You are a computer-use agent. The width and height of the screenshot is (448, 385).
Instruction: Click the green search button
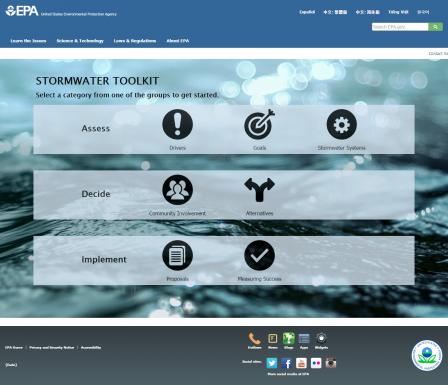tap(435, 27)
